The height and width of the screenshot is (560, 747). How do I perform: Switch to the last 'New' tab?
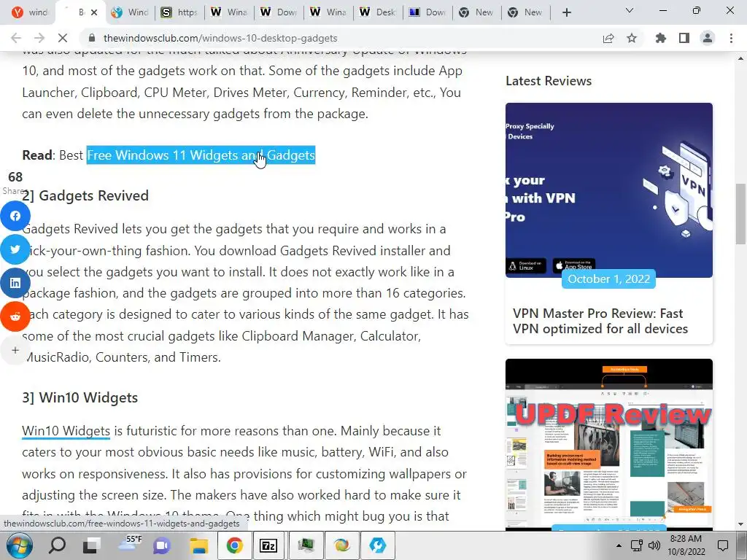coord(525,12)
